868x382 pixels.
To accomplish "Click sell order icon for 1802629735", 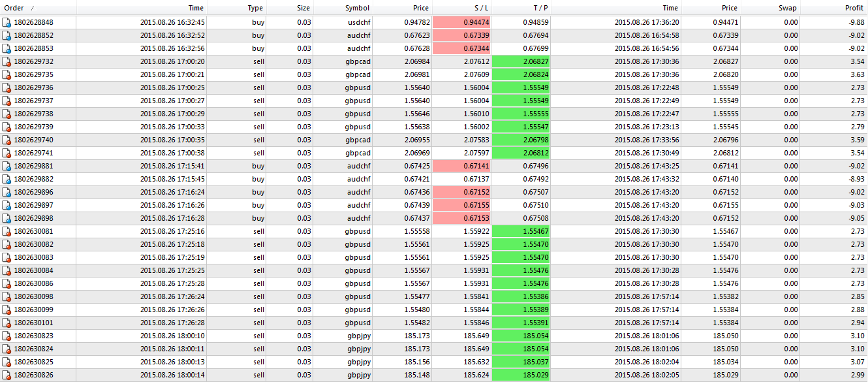I will [x=7, y=74].
